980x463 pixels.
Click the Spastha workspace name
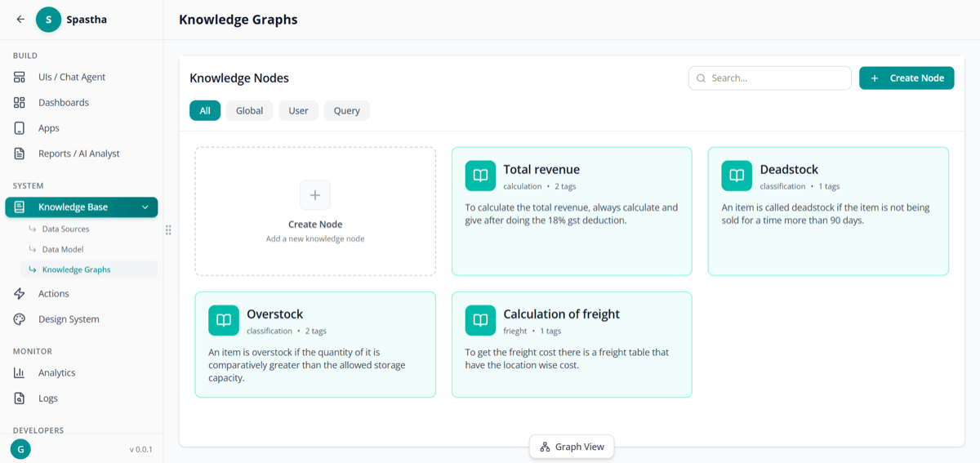87,20
